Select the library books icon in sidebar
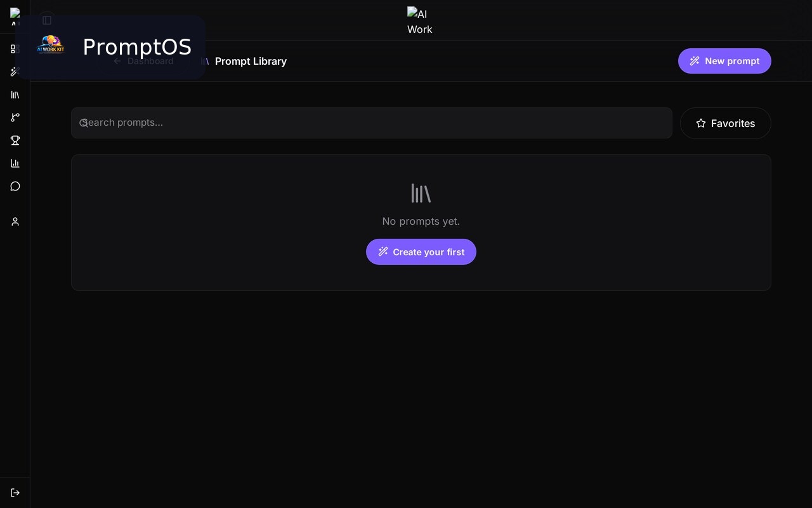Image resolution: width=812 pixels, height=508 pixels. coord(15,95)
